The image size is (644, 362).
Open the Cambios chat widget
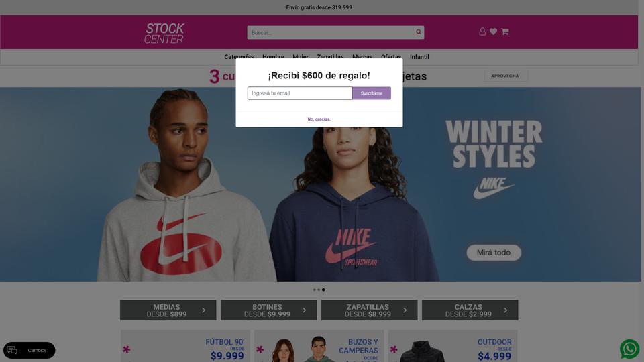[x=29, y=350]
